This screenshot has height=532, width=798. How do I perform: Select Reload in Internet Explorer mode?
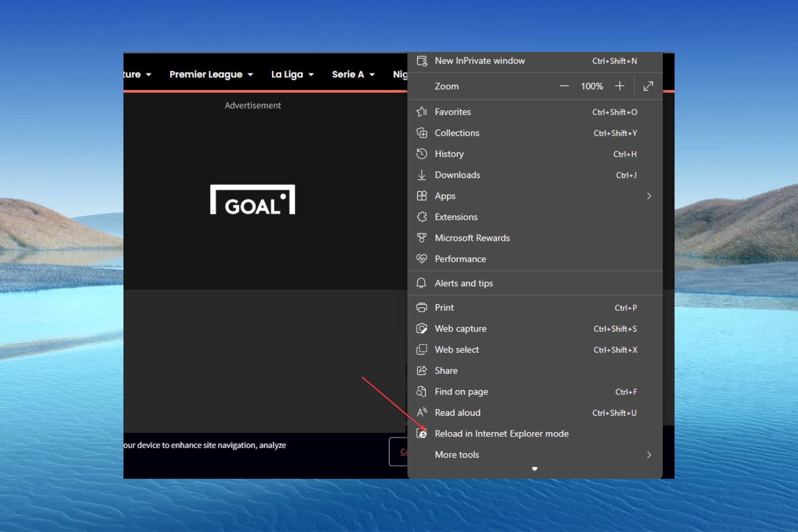point(535,433)
